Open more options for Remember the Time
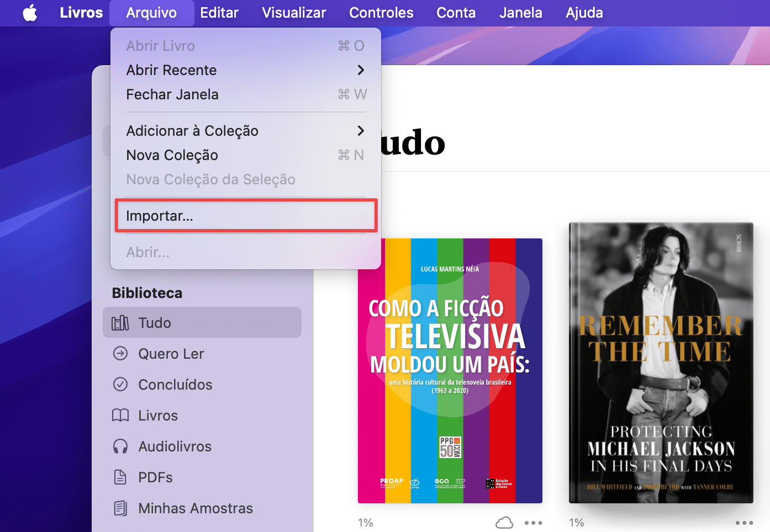 point(744,523)
